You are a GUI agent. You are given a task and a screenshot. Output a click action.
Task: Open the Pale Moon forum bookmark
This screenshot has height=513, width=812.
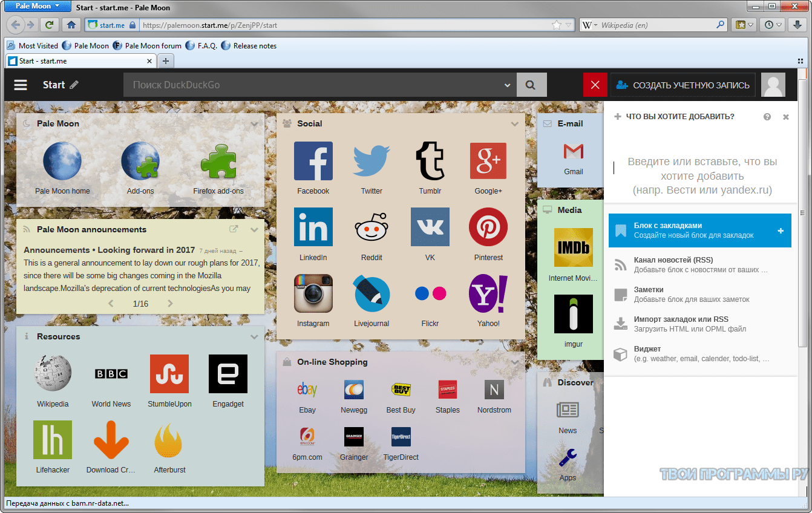147,45
